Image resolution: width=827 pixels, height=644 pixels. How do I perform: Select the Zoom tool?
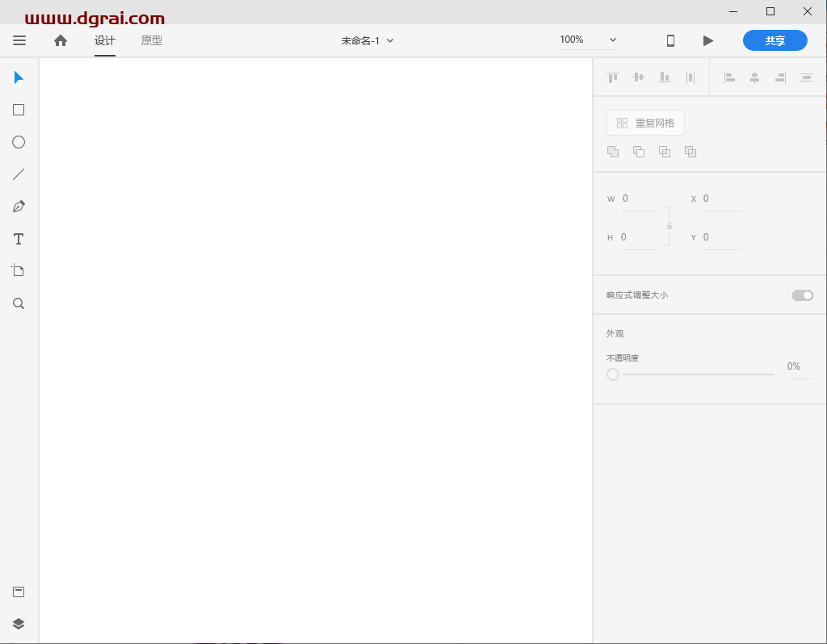(x=19, y=303)
